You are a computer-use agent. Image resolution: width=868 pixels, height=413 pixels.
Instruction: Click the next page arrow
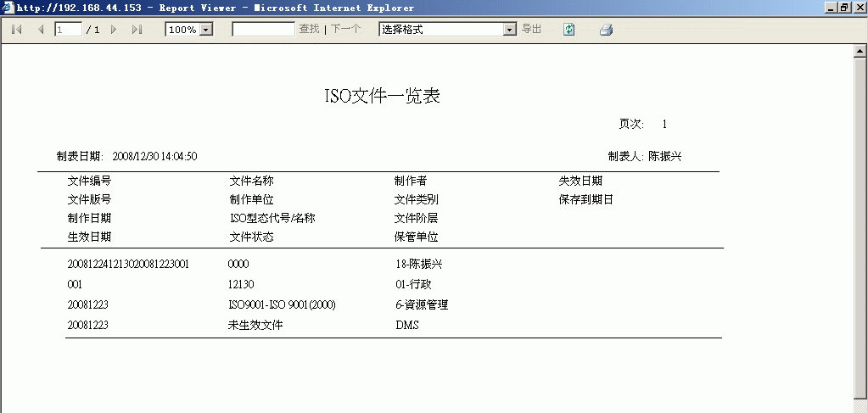pos(114,30)
